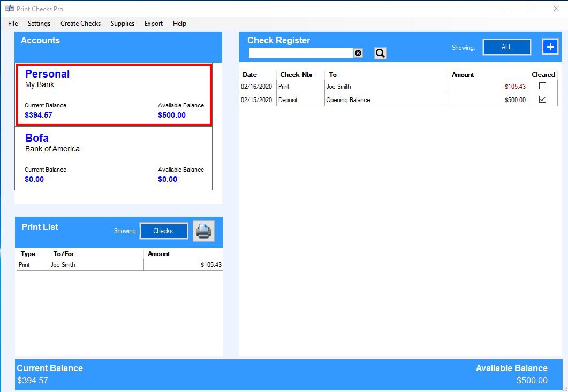This screenshot has height=392, width=568.
Task: Open the Export menu
Action: (153, 24)
